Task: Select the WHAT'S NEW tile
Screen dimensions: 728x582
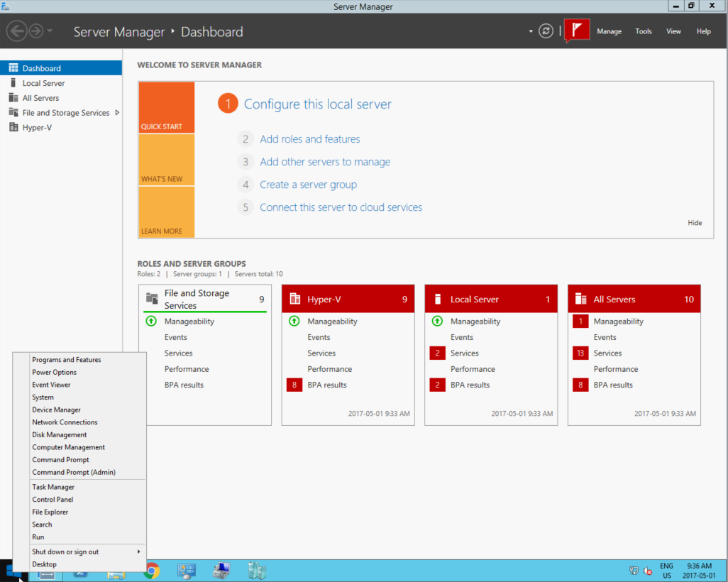Action: (167, 160)
